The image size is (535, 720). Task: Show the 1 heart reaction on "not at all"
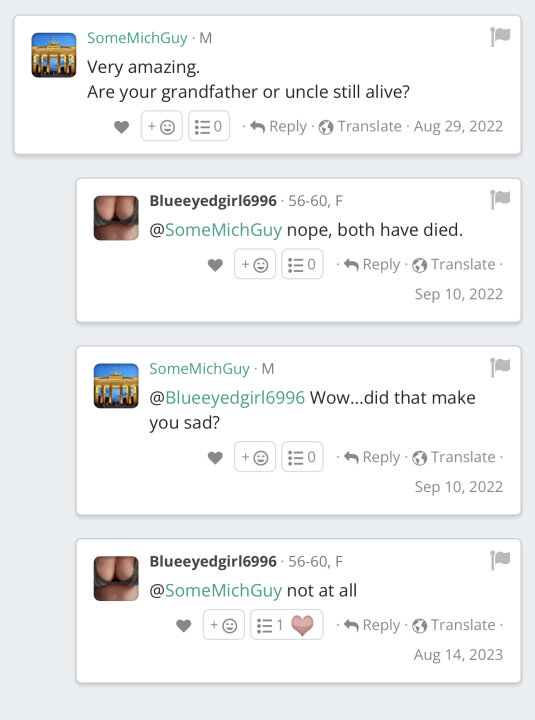point(287,624)
